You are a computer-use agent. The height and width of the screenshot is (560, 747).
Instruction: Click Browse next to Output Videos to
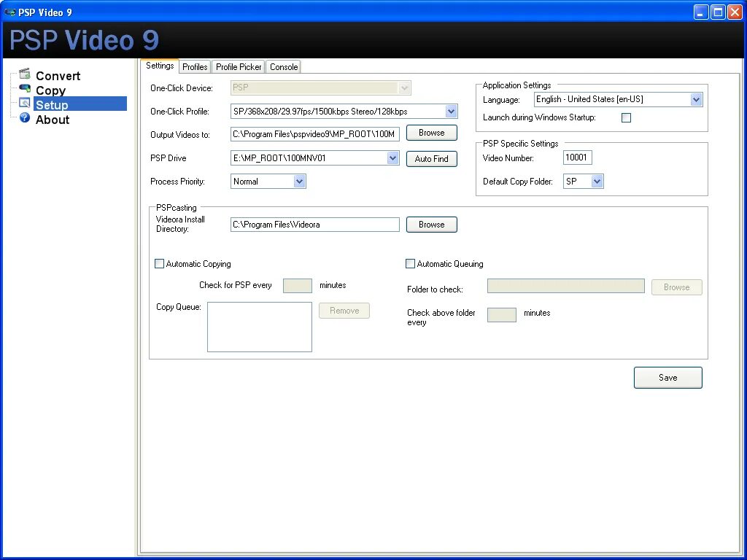point(432,133)
